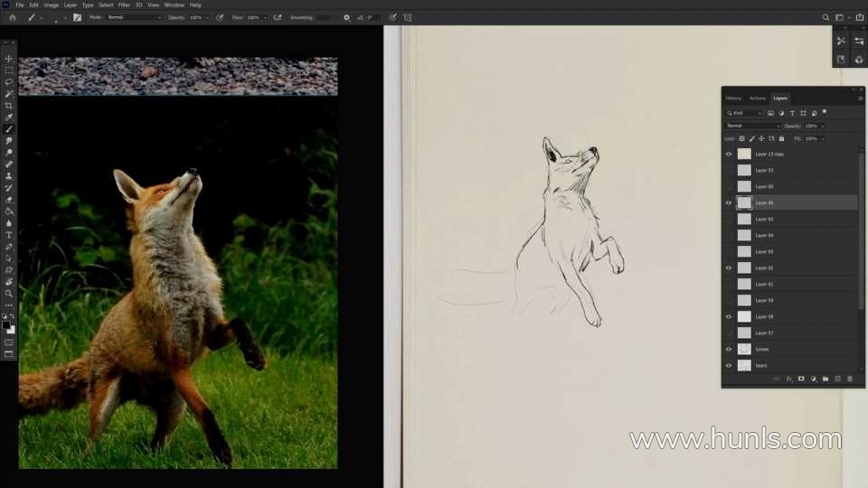Click the delete layer trash icon

849,379
